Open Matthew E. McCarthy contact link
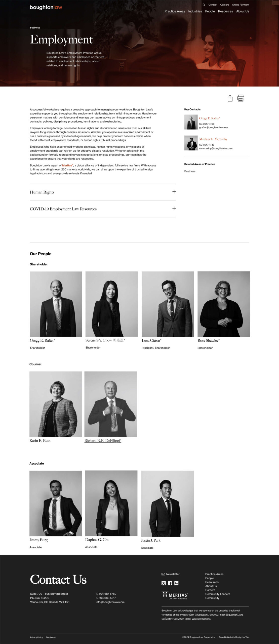Viewport: 279px width, 644px height. [213, 139]
